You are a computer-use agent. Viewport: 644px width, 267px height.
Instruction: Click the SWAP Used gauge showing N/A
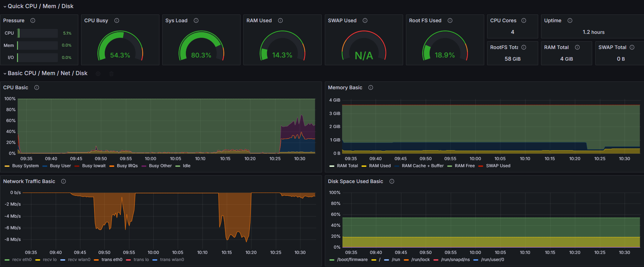364,48
